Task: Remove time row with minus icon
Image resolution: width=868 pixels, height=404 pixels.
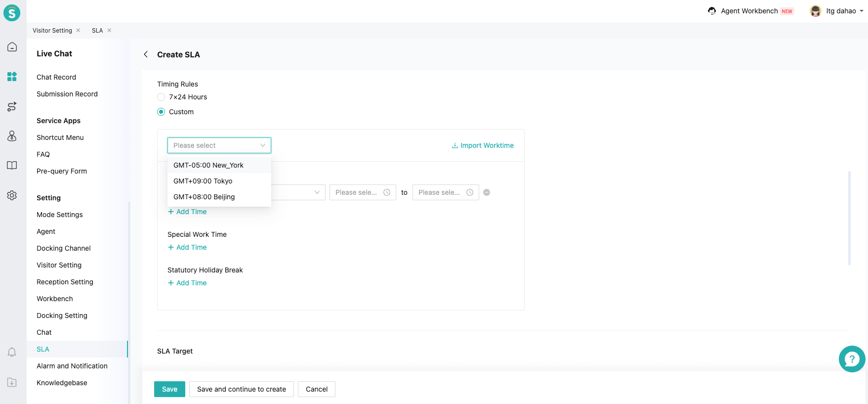Action: (487, 192)
